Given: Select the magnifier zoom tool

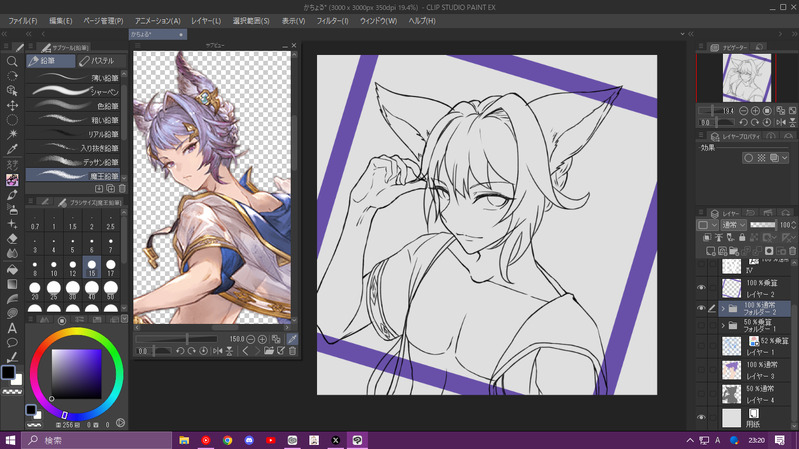Looking at the screenshot, I should click(12, 61).
